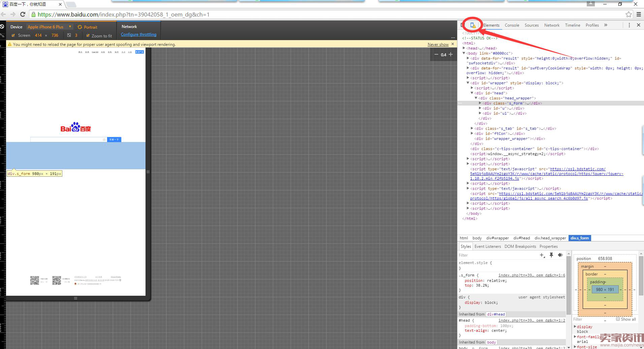Image resolution: width=644 pixels, height=349 pixels.
Task: Select div.head_wrapper breadcrumb
Action: pos(550,238)
